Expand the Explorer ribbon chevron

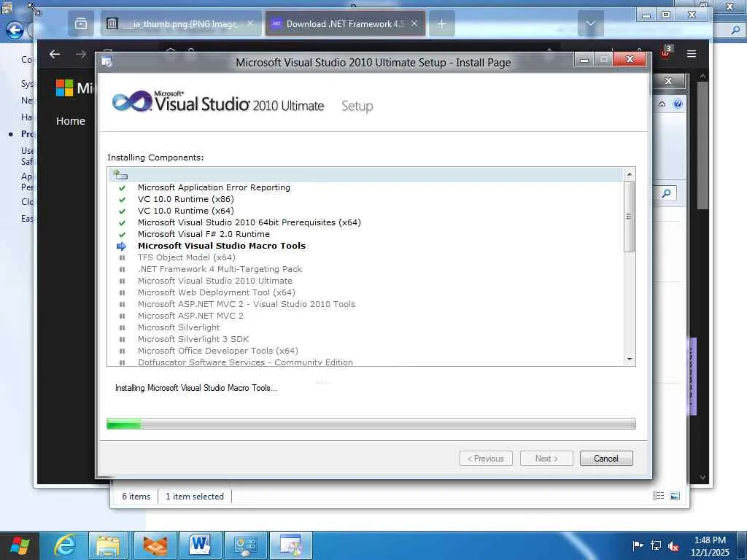pos(662,104)
